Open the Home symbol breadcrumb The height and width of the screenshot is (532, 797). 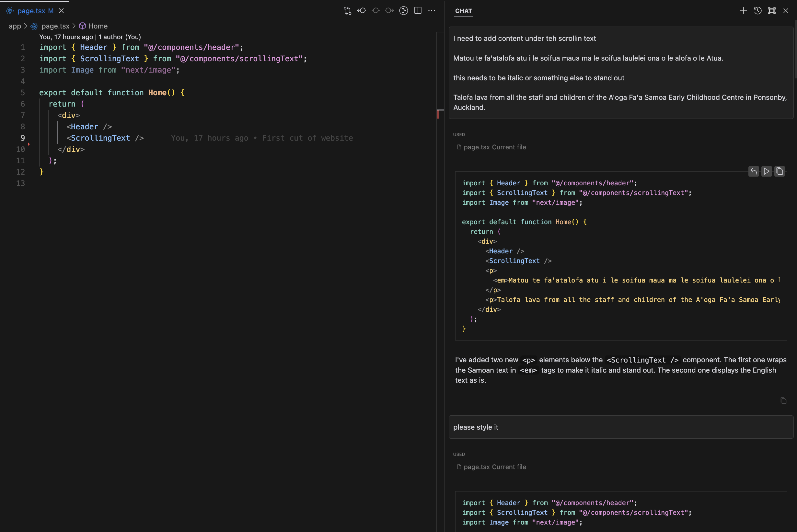pos(98,26)
